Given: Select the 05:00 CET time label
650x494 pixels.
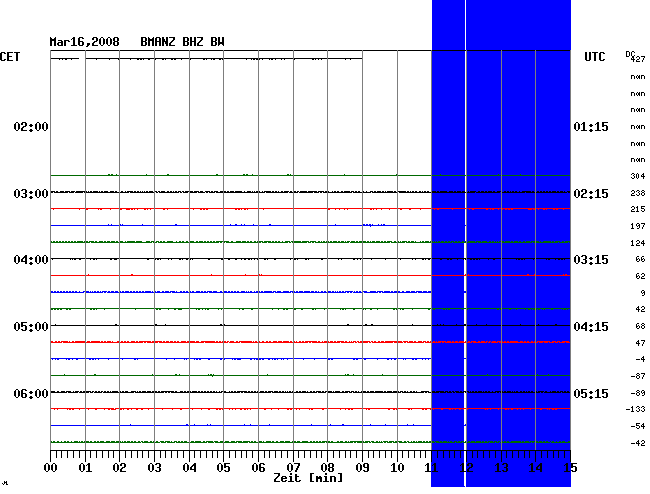Looking at the screenshot, I should (31, 327).
